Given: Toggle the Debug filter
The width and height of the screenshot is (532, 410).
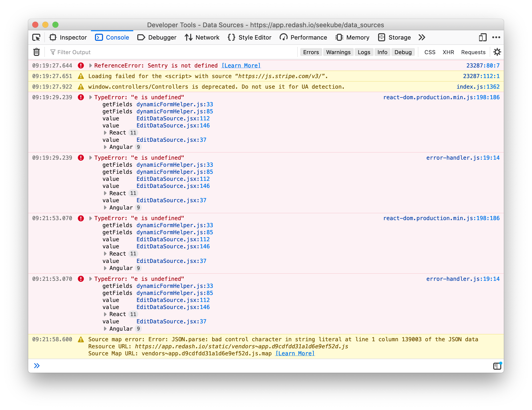Looking at the screenshot, I should 403,52.
